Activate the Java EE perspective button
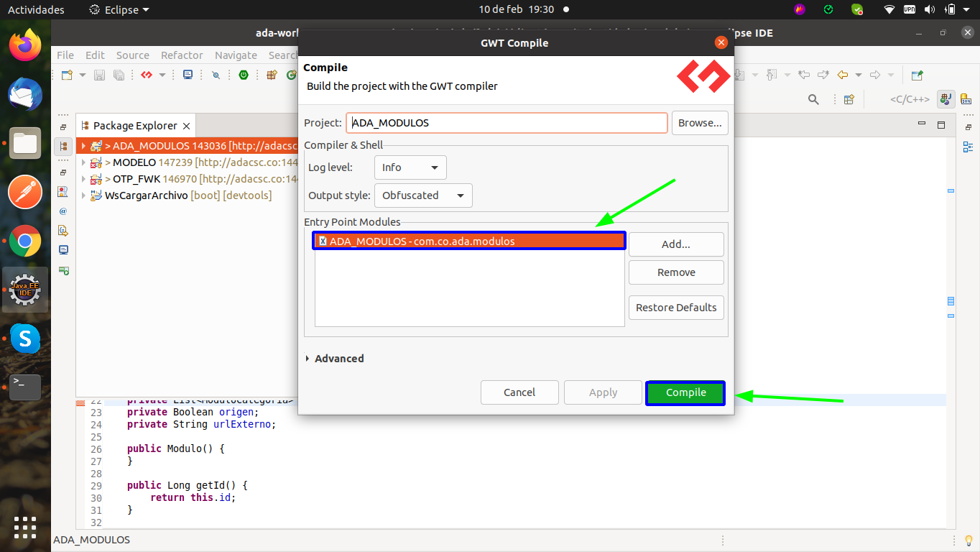Image resolution: width=980 pixels, height=552 pixels. pyautogui.click(x=946, y=99)
